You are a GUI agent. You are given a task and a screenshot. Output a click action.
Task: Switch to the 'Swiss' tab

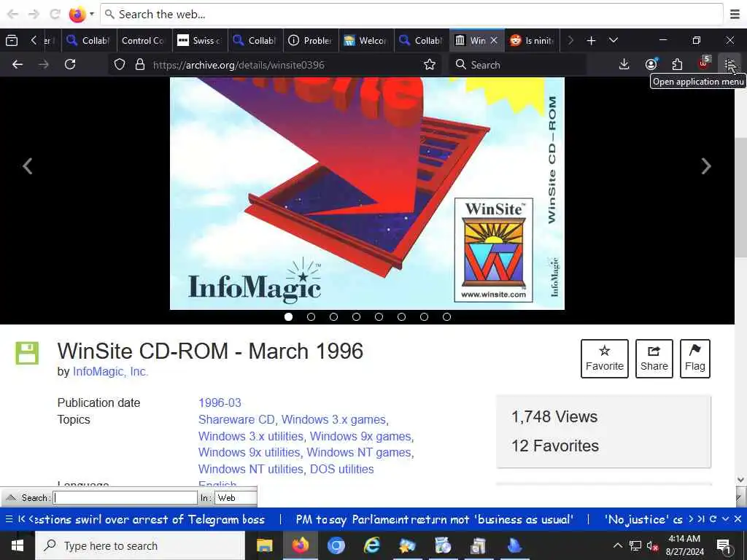(x=200, y=41)
